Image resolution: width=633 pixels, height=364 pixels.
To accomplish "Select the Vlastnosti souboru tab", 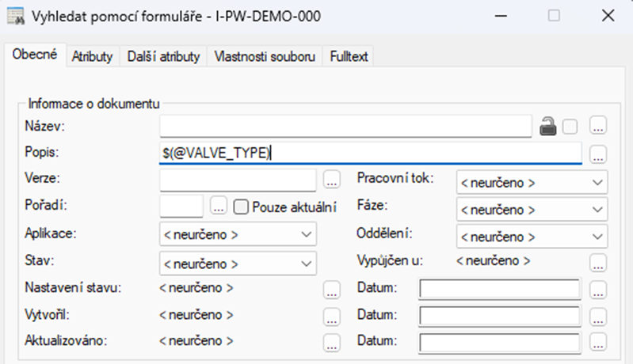I will click(x=265, y=56).
